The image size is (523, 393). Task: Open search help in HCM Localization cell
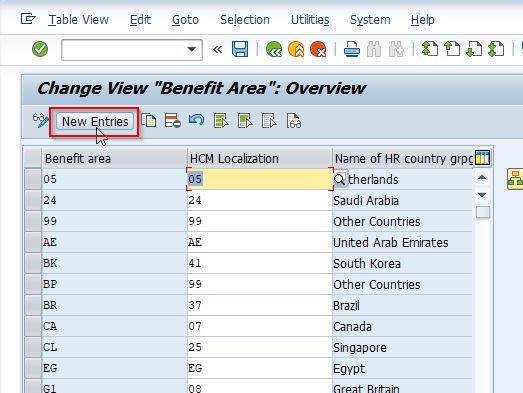point(340,179)
